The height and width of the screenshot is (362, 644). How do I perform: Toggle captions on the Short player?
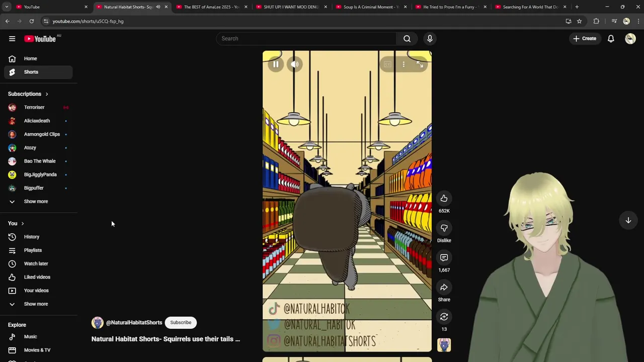pos(387,64)
